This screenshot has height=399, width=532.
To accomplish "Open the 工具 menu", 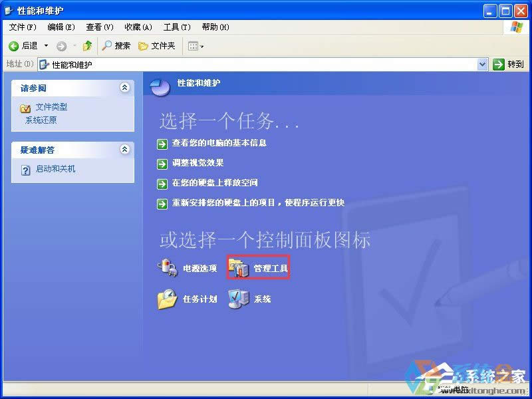I will 176,27.
